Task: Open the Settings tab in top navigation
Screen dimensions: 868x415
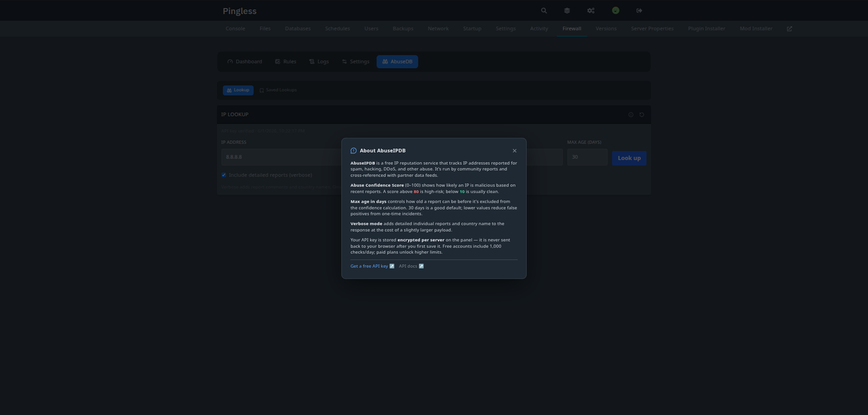Action: pos(506,28)
